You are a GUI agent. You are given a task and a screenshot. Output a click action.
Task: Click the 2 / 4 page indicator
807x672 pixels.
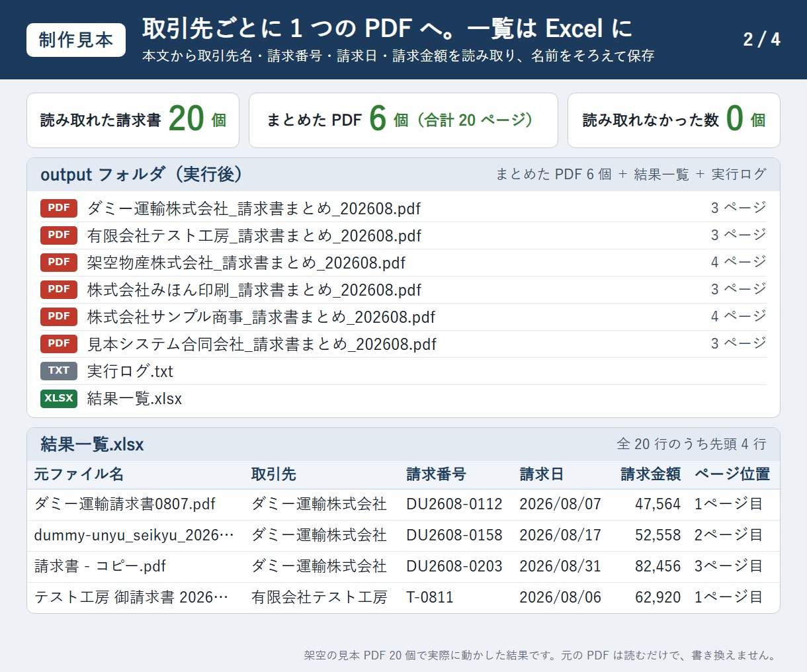[x=761, y=40]
